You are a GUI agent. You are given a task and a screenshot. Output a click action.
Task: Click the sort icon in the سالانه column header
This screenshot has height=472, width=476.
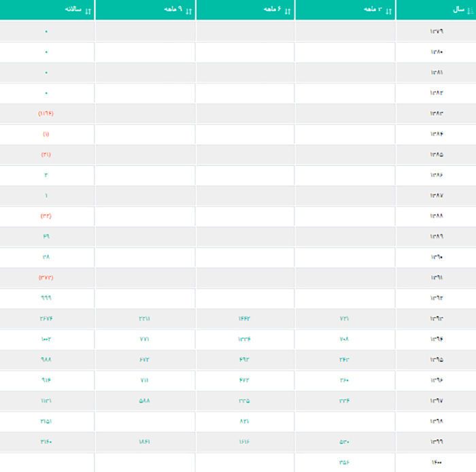tap(88, 10)
